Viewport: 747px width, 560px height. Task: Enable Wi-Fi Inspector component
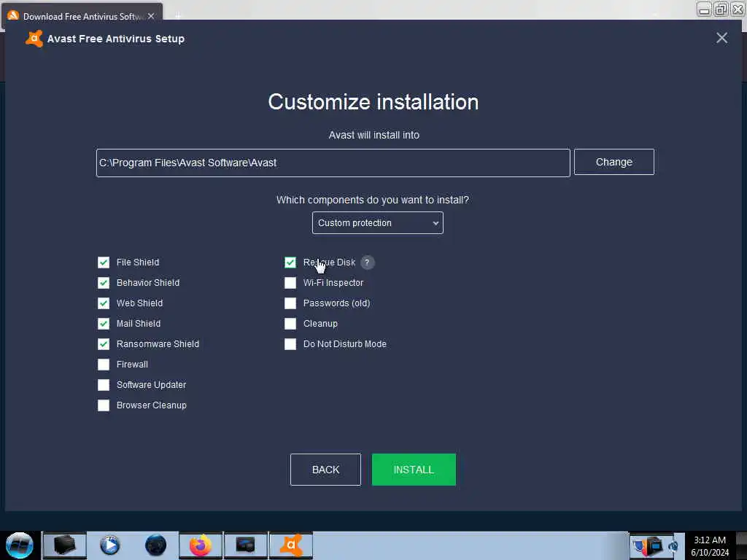tap(290, 283)
